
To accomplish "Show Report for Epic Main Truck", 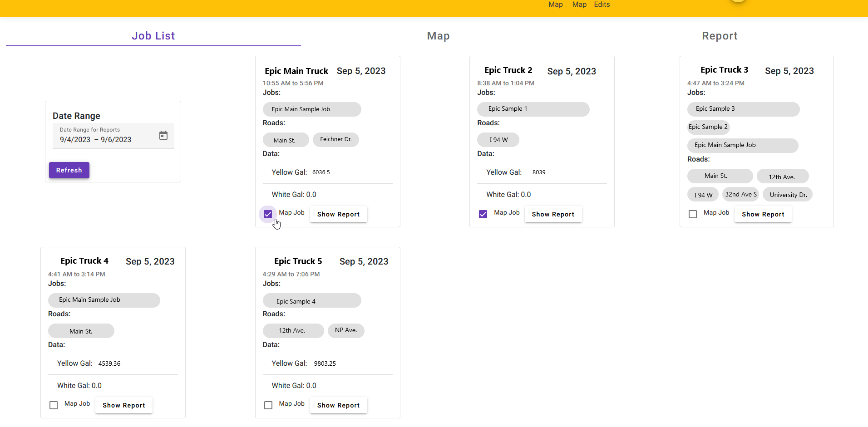I will [338, 214].
